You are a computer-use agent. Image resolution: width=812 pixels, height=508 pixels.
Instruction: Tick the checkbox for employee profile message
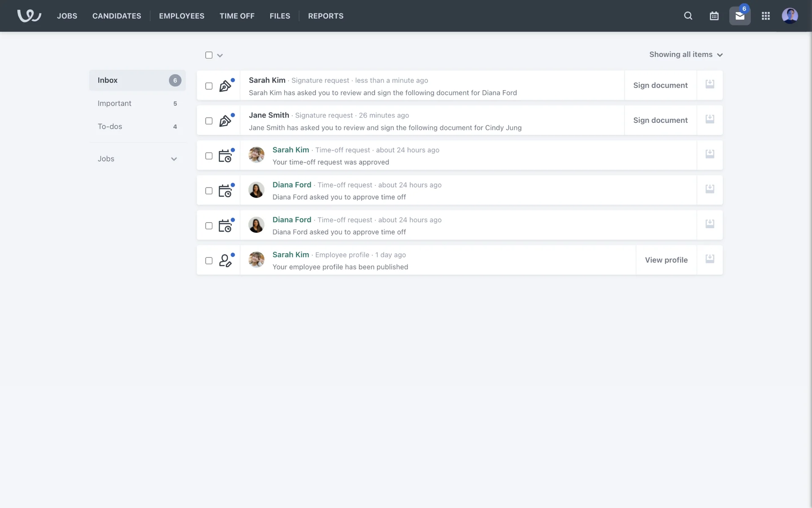point(209,261)
